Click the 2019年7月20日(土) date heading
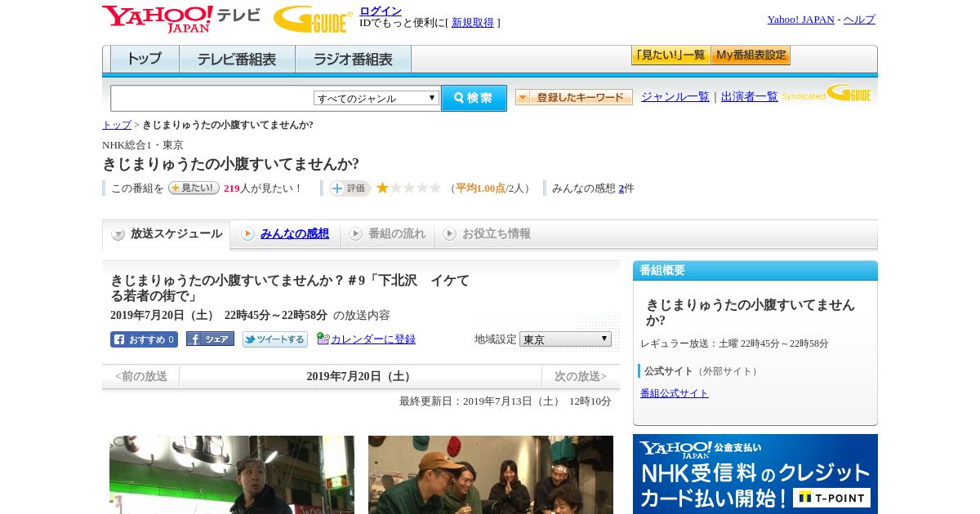980x514 pixels. tap(360, 376)
